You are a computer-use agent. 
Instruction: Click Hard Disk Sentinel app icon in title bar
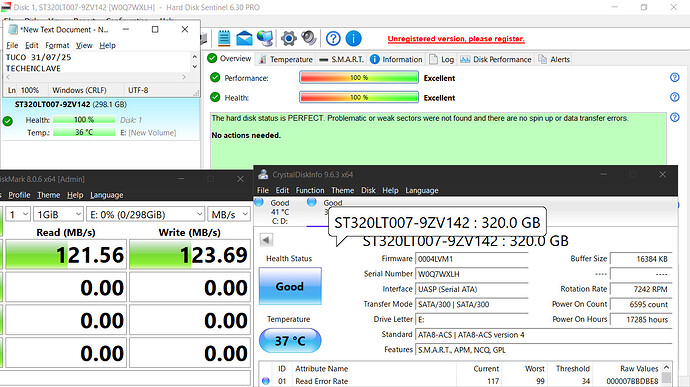tap(5, 7)
